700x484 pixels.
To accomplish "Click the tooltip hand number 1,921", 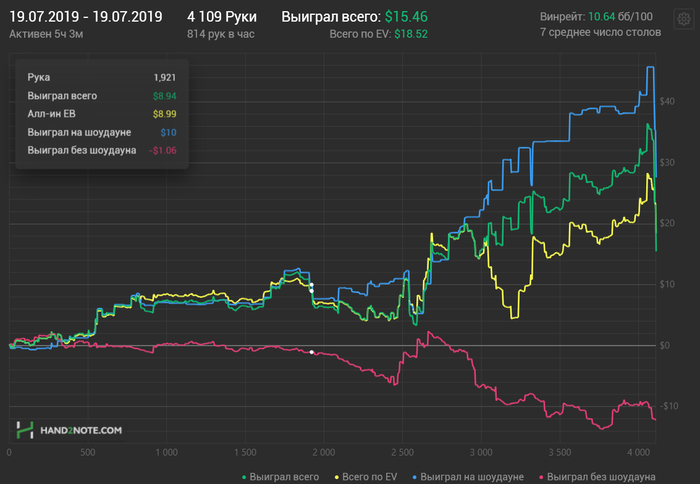I will tap(165, 77).
